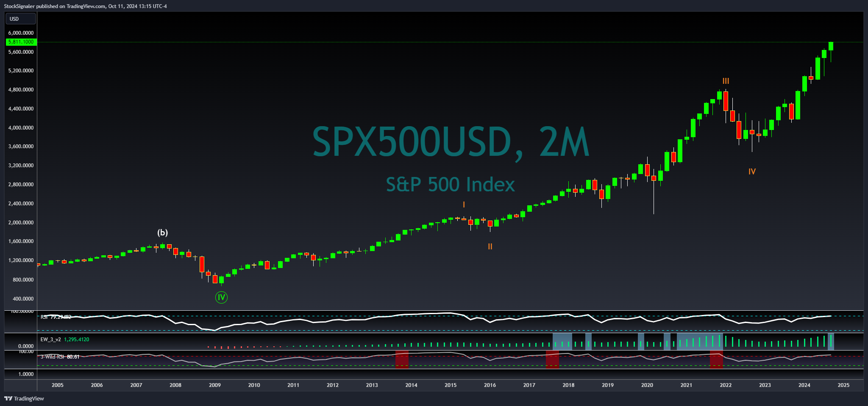Click the 2015 year label on time axis
The height and width of the screenshot is (406, 868).
[x=451, y=385]
